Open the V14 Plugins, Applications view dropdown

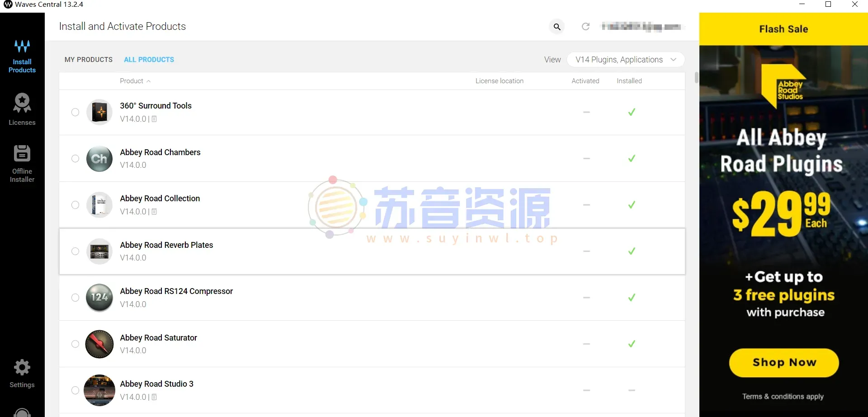pos(626,59)
